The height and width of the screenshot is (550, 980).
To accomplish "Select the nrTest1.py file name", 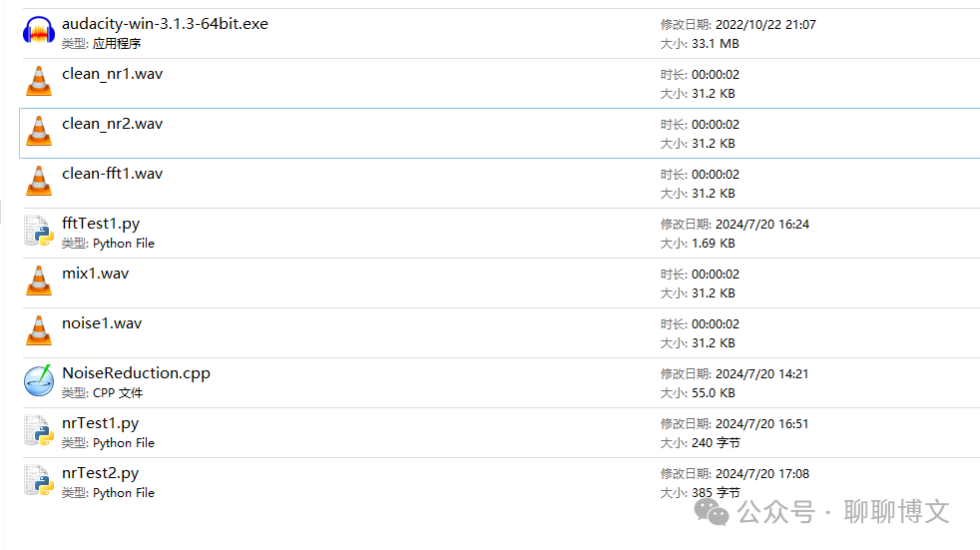I will pos(100,423).
